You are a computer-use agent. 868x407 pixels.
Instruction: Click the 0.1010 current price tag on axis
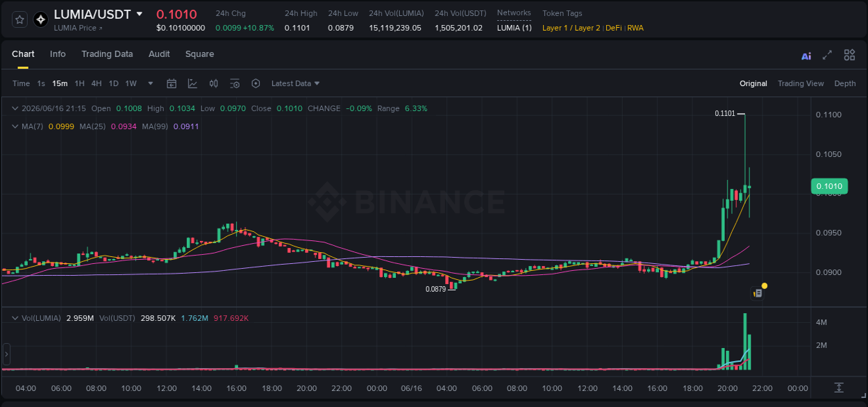click(828, 186)
